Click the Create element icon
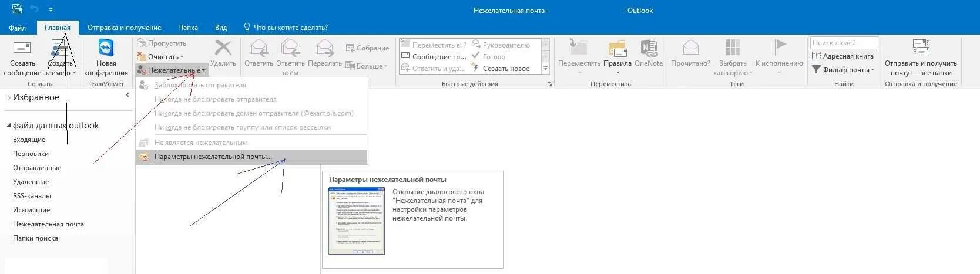This screenshot has height=274, width=980. (x=59, y=48)
